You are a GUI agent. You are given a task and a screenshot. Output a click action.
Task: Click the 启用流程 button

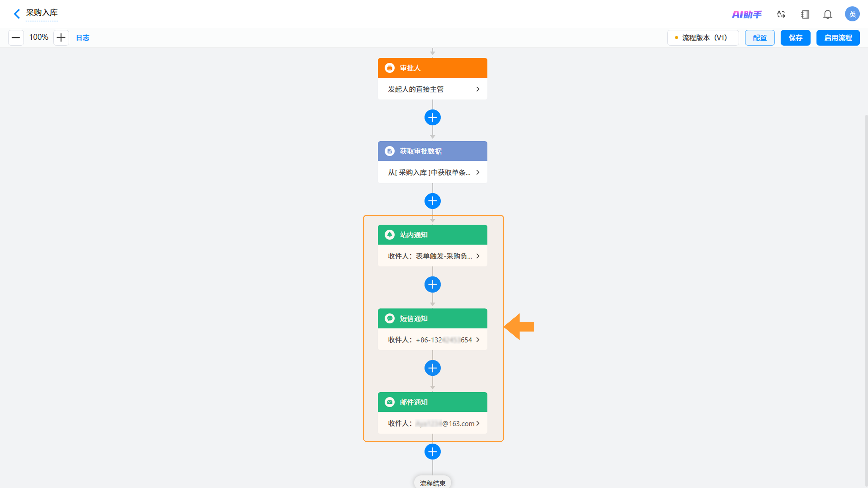[x=838, y=38]
